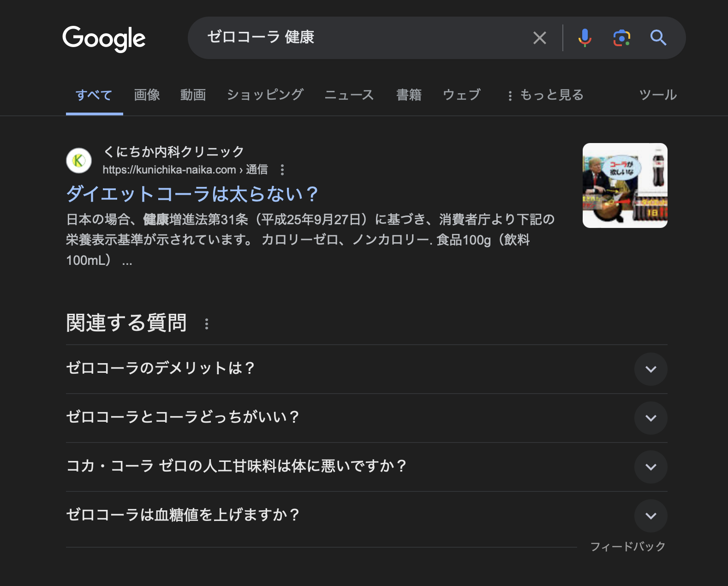
Task: Click the くにちか内科クリニック site name
Action: [x=173, y=151]
